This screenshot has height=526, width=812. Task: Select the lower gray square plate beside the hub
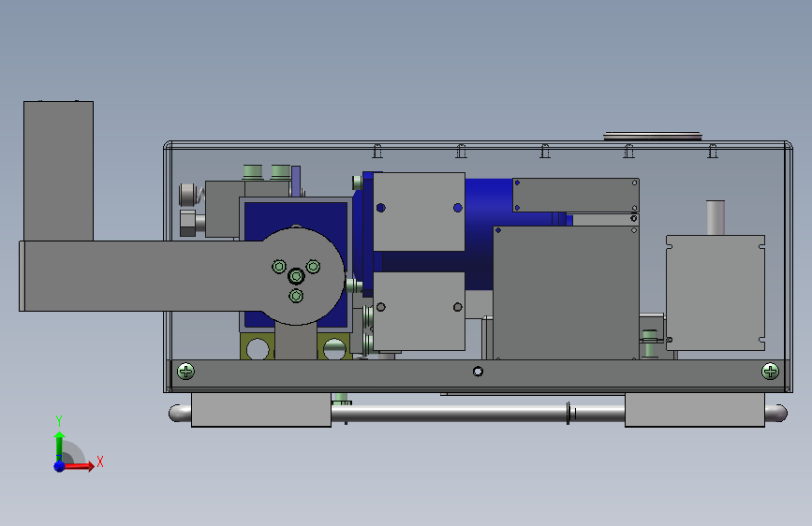coord(419,311)
